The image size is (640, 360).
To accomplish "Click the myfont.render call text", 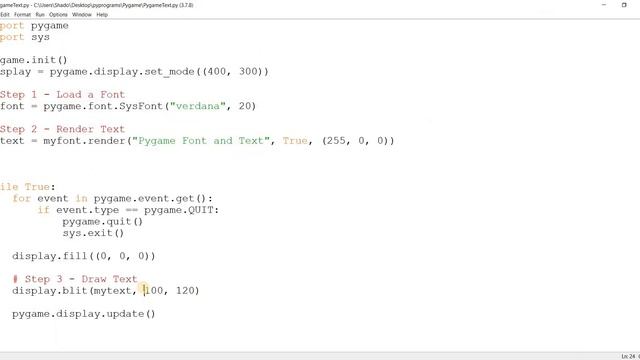I will coord(84,141).
